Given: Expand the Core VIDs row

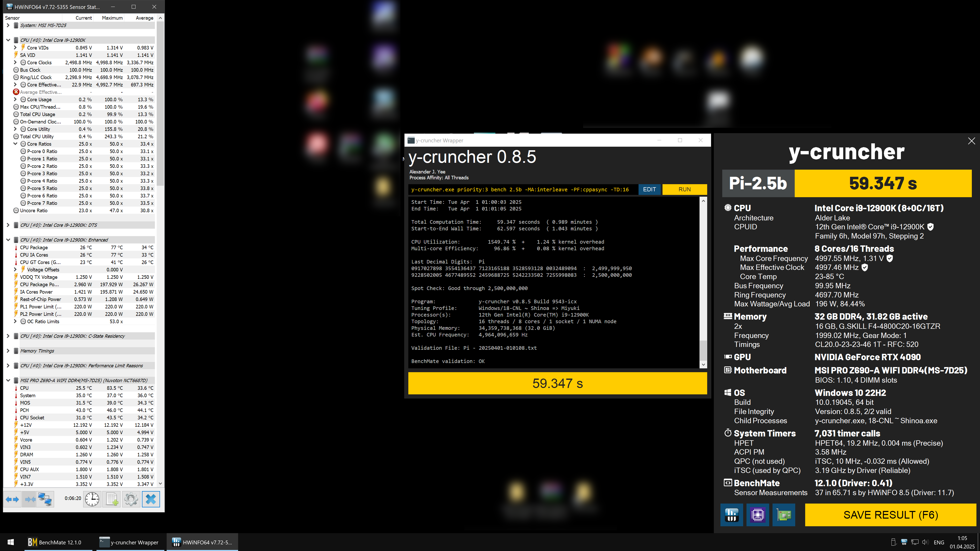Looking at the screenshot, I should pyautogui.click(x=15, y=47).
